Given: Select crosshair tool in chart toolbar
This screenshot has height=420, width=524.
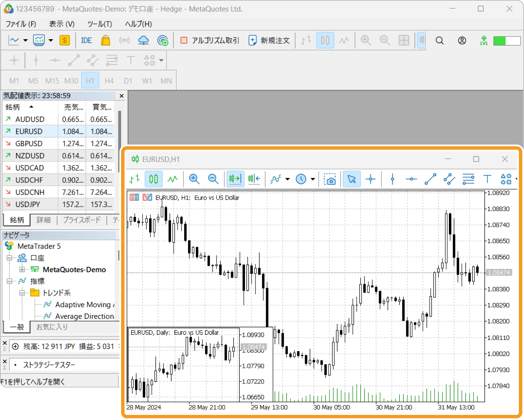Looking at the screenshot, I should (370, 179).
